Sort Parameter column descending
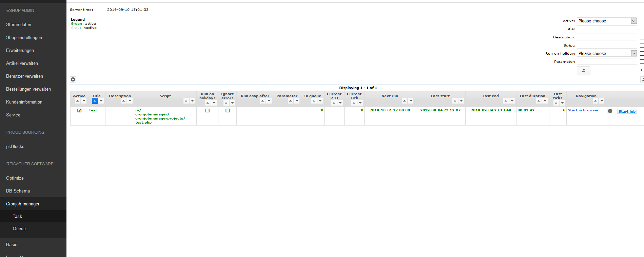The width and height of the screenshot is (644, 257). click(x=297, y=101)
